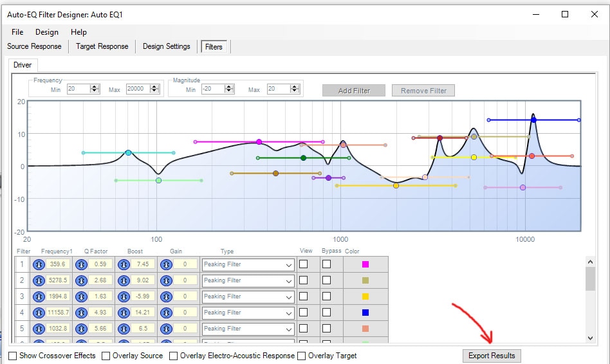
Task: Click yellow color swatch of filter 3
Action: click(365, 296)
